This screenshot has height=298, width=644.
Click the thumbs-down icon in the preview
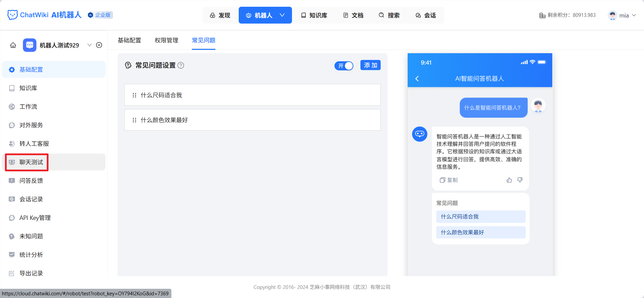point(520,180)
